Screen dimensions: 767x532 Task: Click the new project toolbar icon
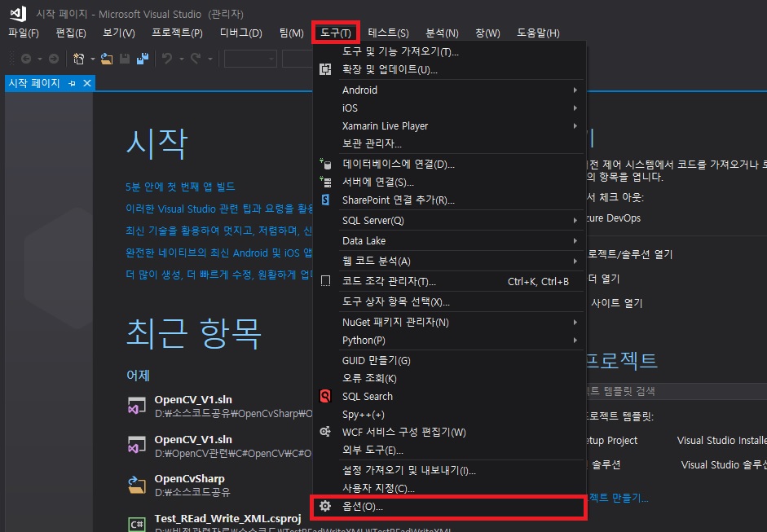click(x=78, y=59)
